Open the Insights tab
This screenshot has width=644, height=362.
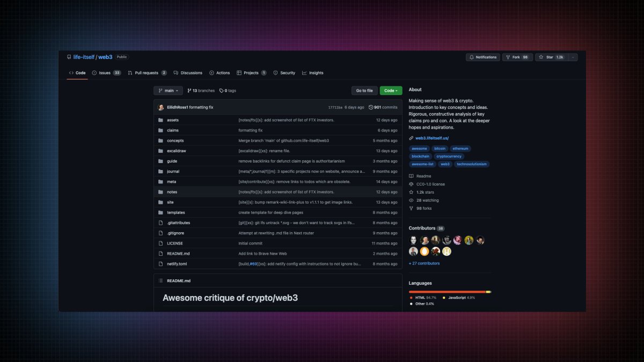tap(313, 73)
